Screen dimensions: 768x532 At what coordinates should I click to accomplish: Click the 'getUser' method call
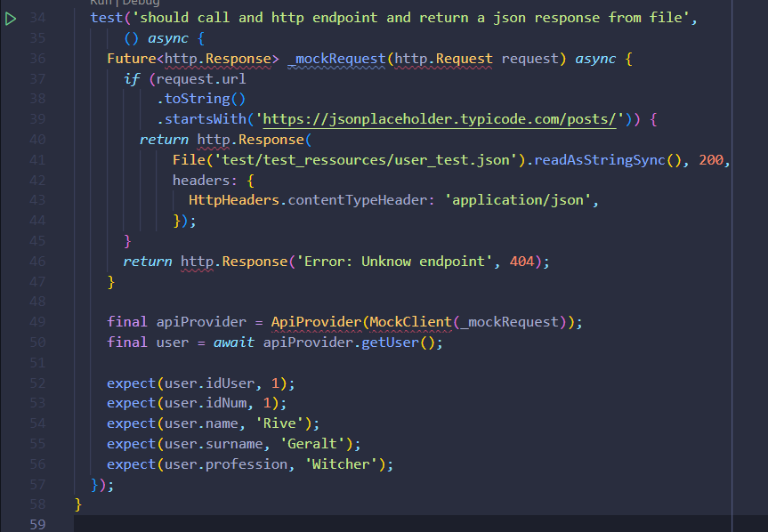point(391,343)
